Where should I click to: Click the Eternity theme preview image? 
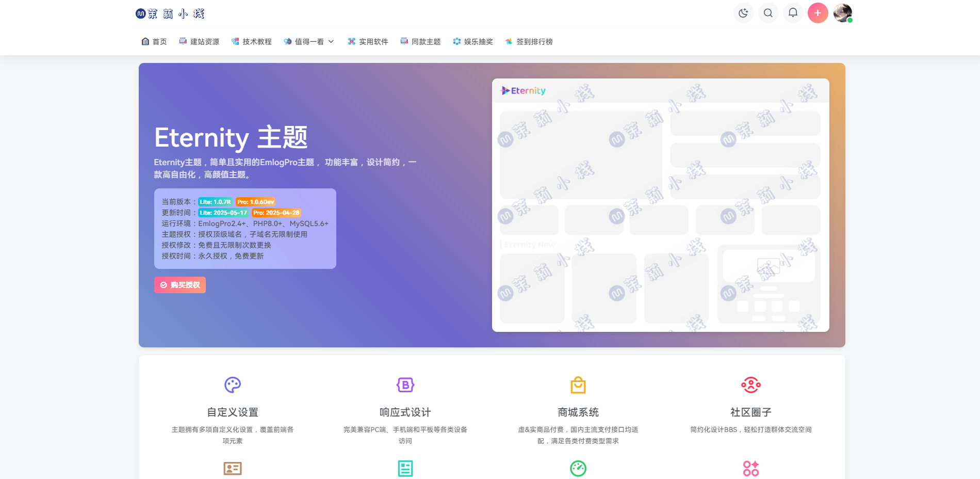tap(661, 205)
